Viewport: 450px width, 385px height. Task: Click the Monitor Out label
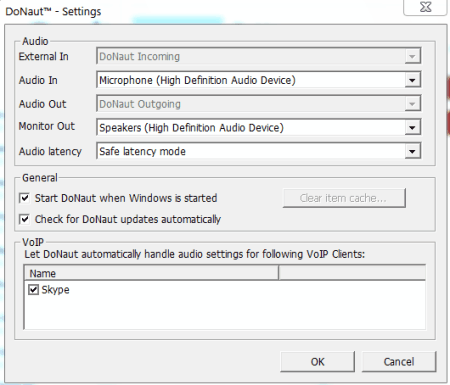click(47, 126)
